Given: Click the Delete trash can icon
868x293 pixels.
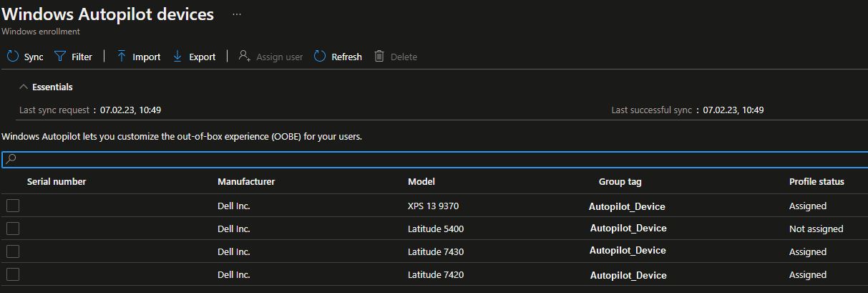Looking at the screenshot, I should point(379,57).
